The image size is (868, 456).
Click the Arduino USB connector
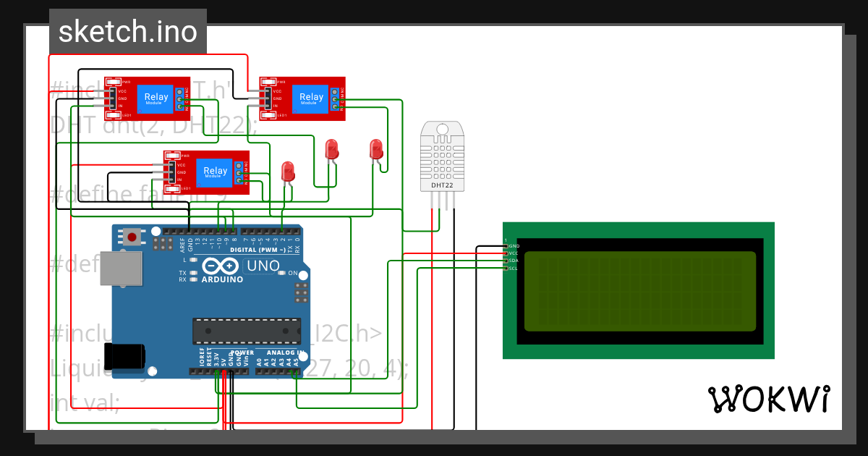pyautogui.click(x=122, y=269)
